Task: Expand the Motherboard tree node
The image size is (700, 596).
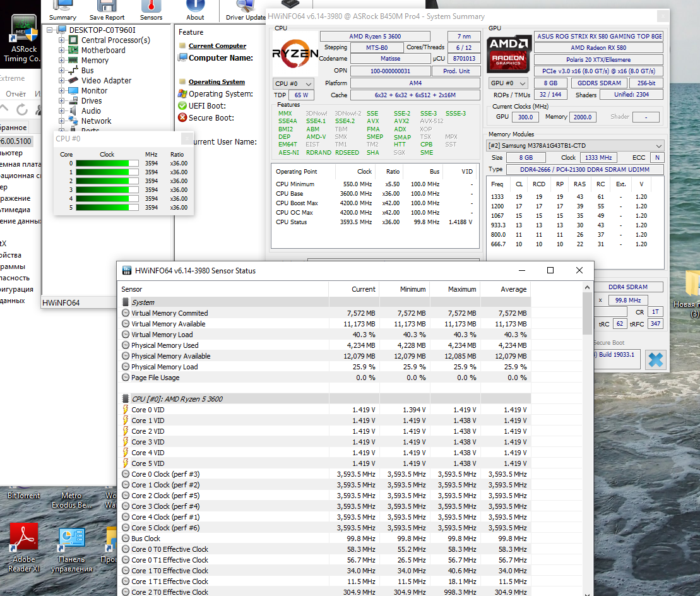Action: click(x=62, y=50)
